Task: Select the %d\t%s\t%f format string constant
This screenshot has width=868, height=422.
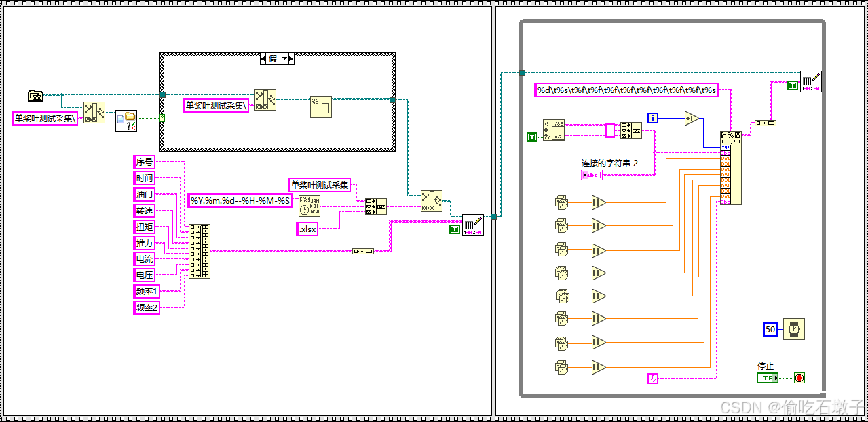Action: tap(626, 90)
